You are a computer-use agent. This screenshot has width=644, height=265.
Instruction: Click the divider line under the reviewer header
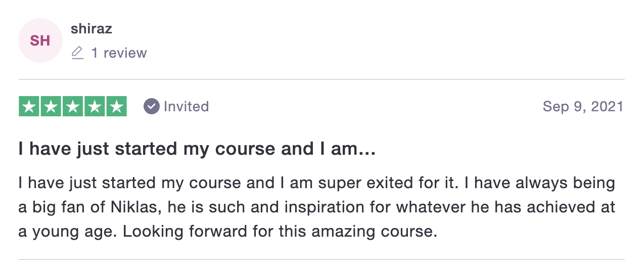coord(321,79)
